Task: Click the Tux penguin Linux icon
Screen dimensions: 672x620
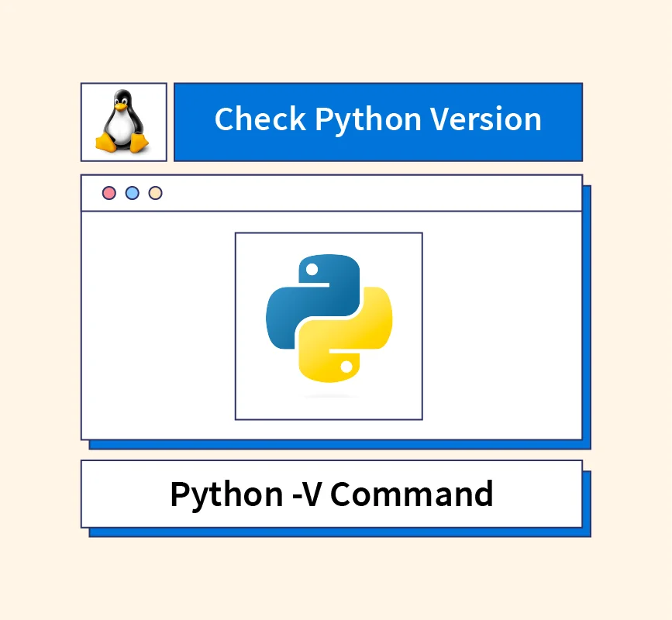Action: tap(123, 122)
